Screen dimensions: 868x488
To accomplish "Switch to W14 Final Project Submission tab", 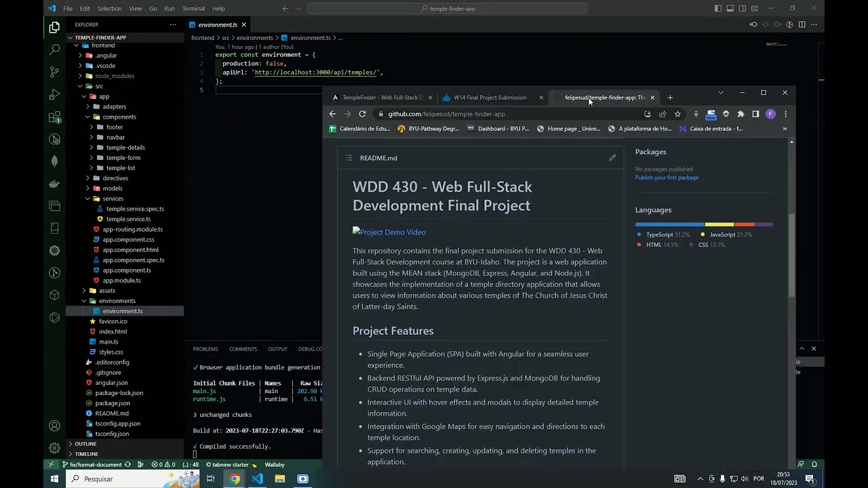I will [492, 98].
